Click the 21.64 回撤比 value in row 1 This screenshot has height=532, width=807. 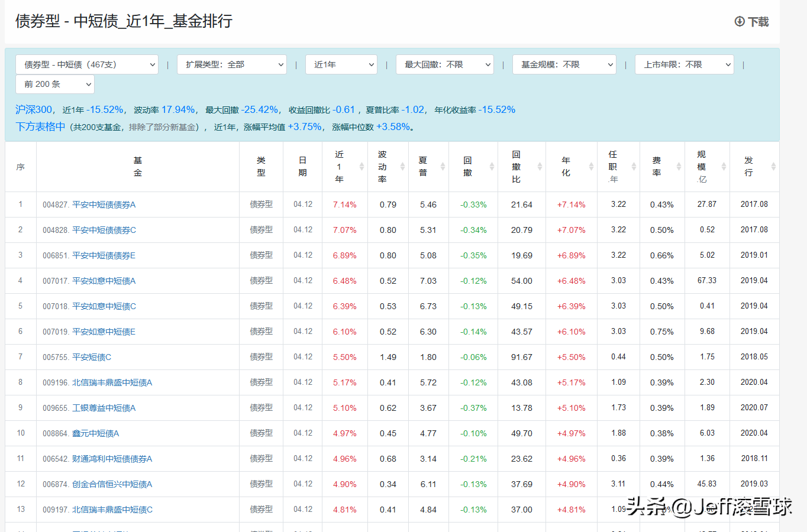pos(522,205)
